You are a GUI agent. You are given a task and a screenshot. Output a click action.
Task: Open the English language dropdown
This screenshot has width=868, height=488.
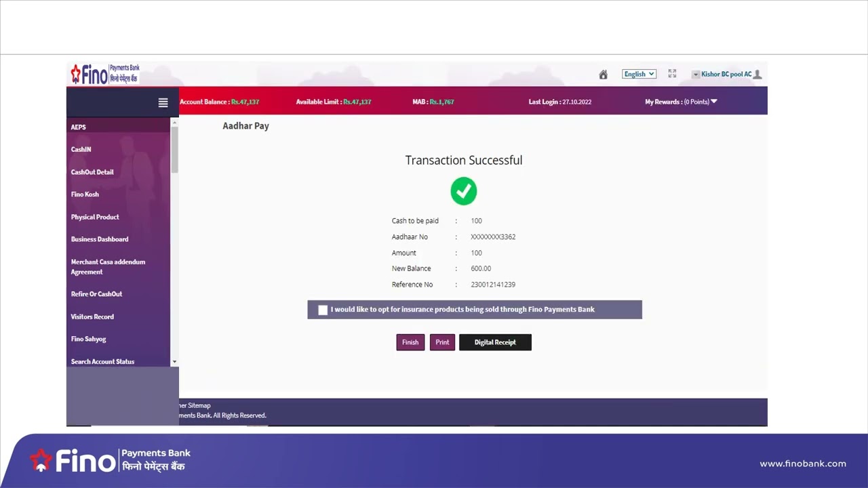click(x=639, y=74)
